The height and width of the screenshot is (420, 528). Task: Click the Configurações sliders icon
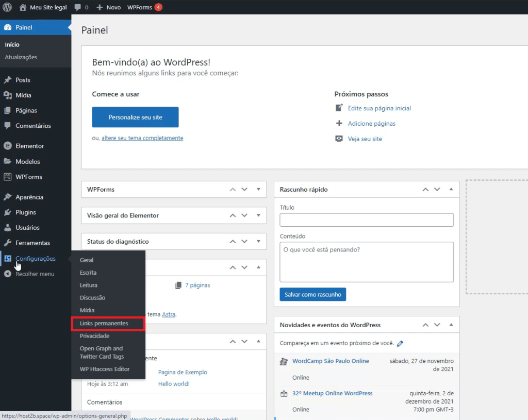8,259
